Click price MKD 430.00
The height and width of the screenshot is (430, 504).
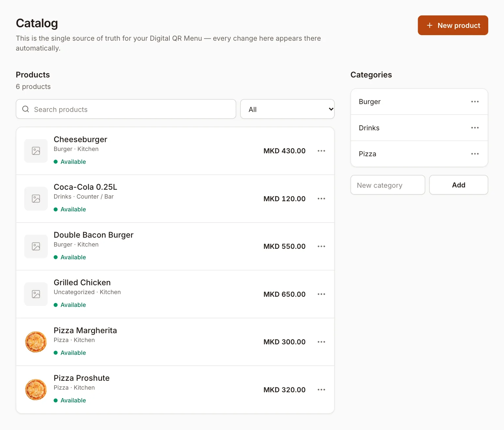(x=284, y=151)
